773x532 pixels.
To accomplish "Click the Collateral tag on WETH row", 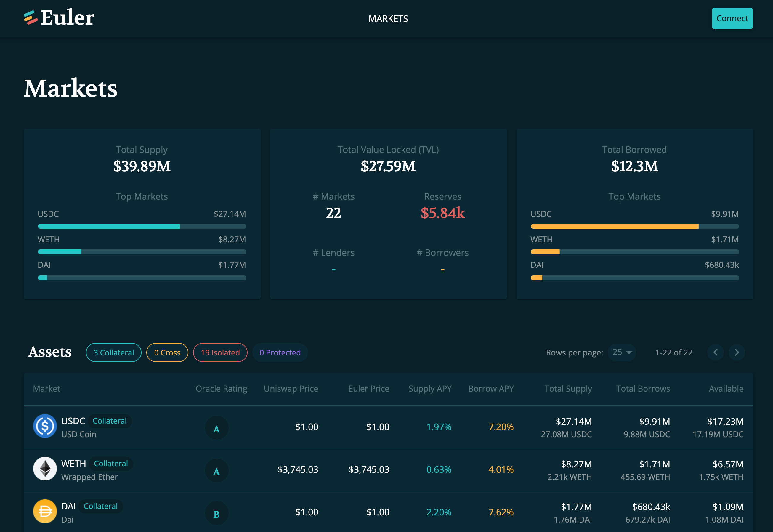I will click(111, 464).
